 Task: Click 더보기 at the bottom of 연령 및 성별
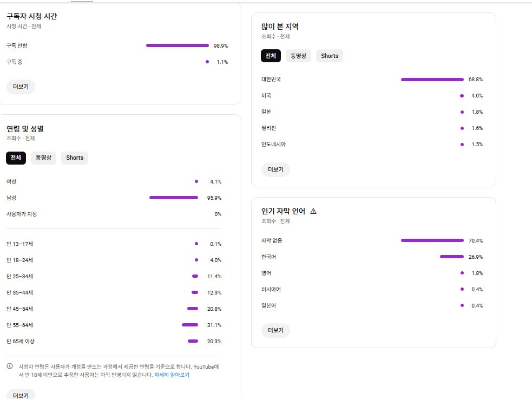[21, 395]
